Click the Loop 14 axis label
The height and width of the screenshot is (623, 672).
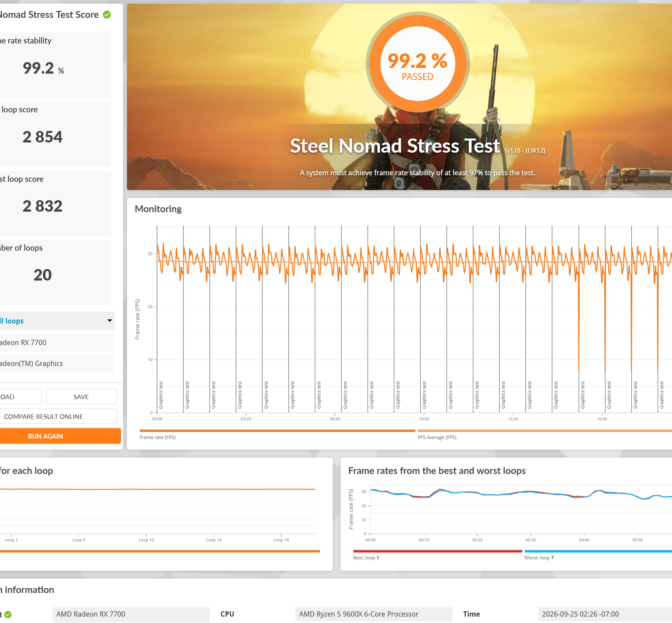(214, 540)
